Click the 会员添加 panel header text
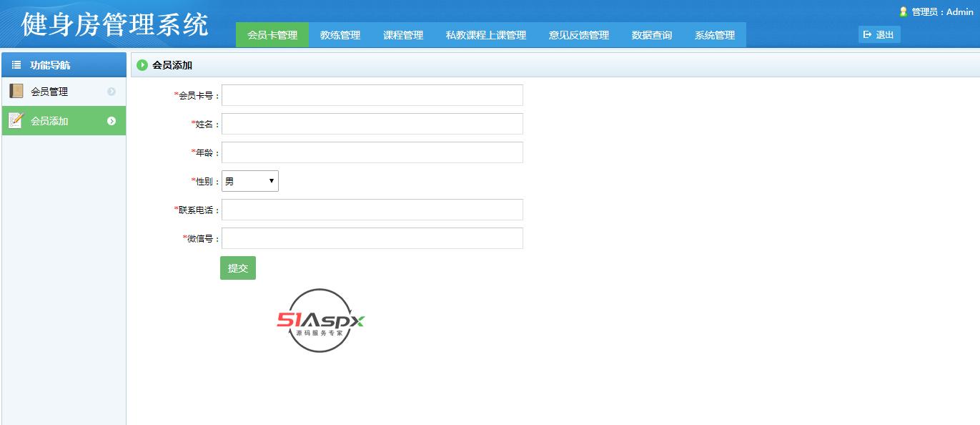The width and height of the screenshot is (980, 425). point(172,65)
